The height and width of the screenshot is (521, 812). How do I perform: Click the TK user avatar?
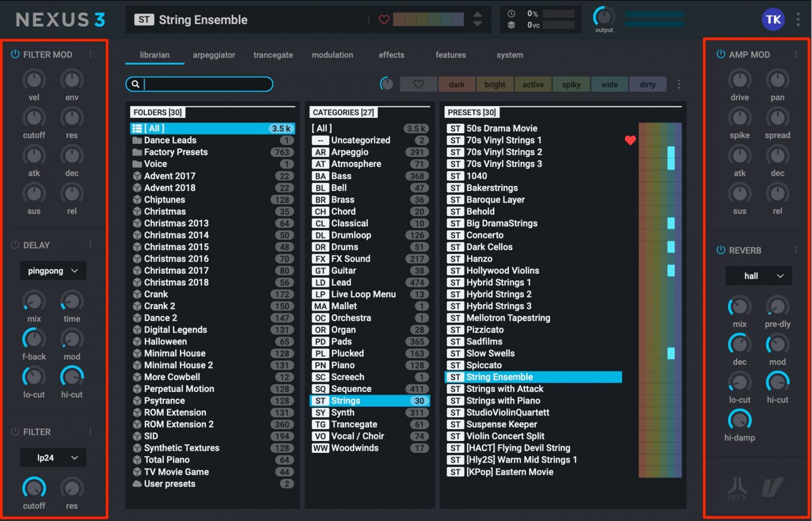[773, 20]
